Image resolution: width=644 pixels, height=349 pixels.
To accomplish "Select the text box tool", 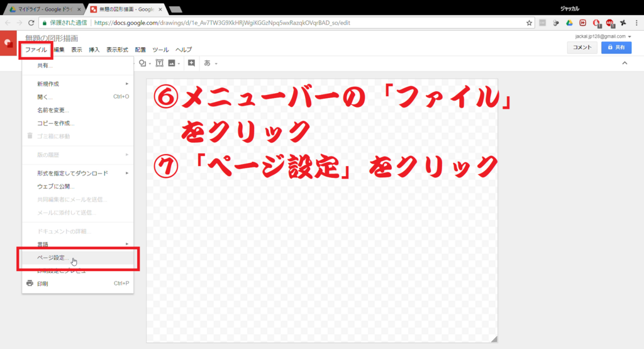I will [x=159, y=64].
